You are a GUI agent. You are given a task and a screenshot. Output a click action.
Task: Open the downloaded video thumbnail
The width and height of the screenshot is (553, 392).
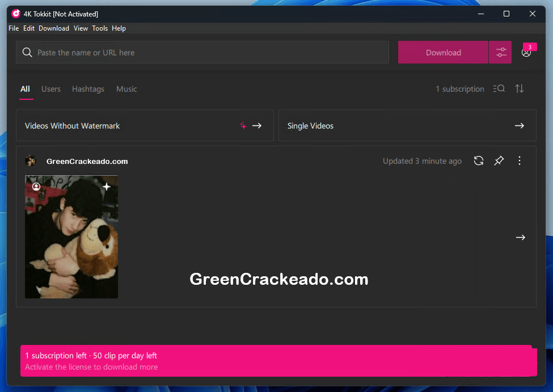point(71,237)
